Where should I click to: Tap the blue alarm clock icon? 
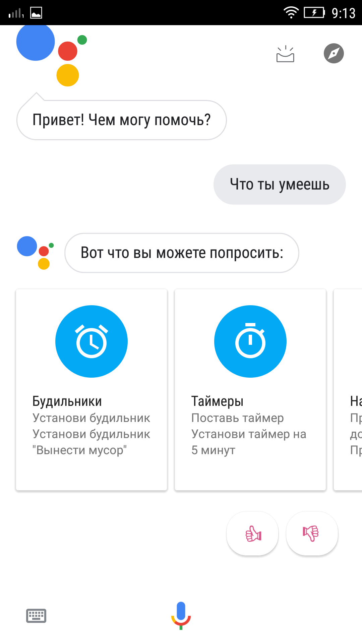pyautogui.click(x=92, y=341)
